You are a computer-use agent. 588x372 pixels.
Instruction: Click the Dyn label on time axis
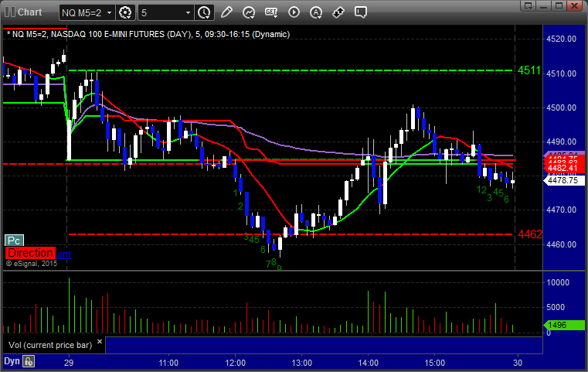tap(12, 361)
